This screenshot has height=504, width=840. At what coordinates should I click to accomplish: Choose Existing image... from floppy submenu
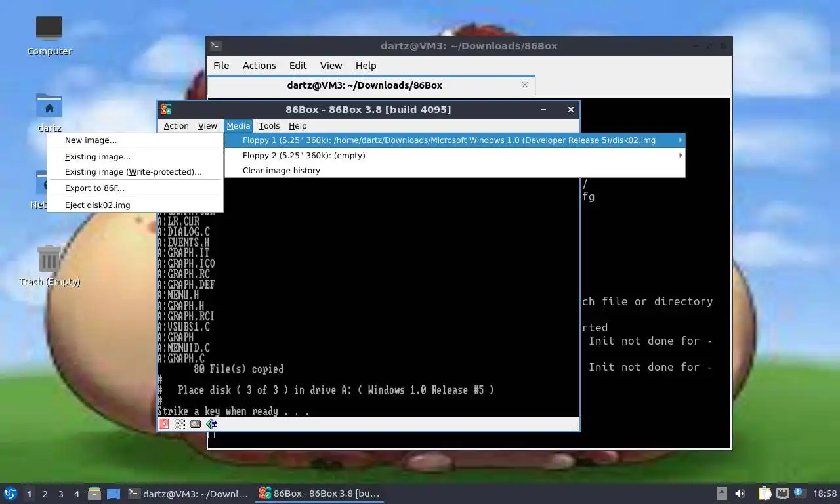click(135, 157)
